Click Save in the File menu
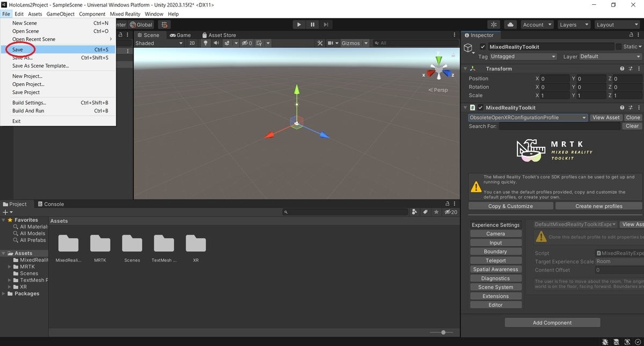The width and height of the screenshot is (644, 346). pyautogui.click(x=58, y=49)
